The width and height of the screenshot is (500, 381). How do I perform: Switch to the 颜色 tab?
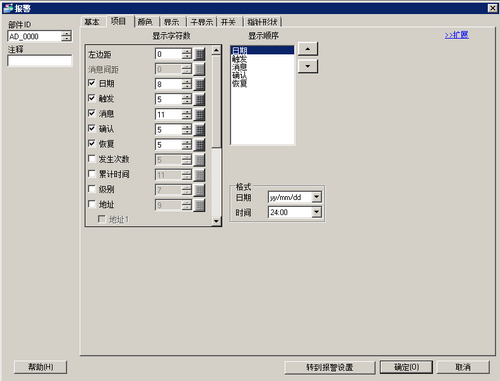[x=145, y=22]
